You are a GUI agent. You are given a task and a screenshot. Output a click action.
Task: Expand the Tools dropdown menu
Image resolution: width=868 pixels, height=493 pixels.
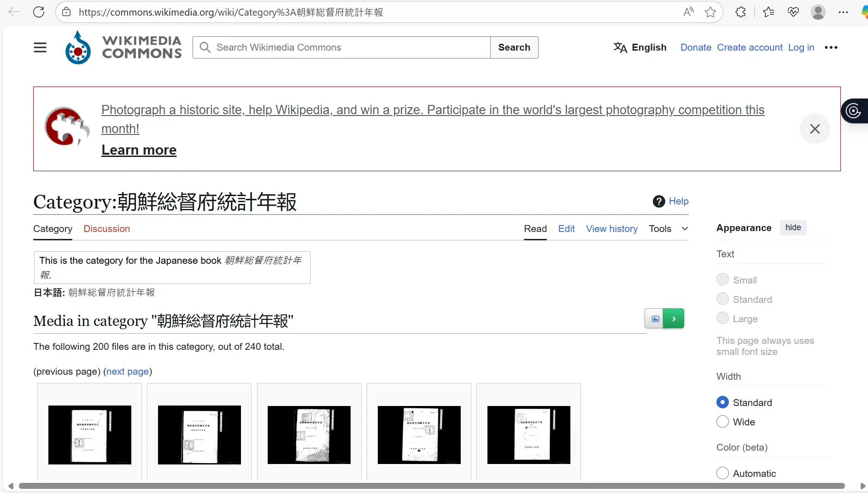pyautogui.click(x=668, y=229)
